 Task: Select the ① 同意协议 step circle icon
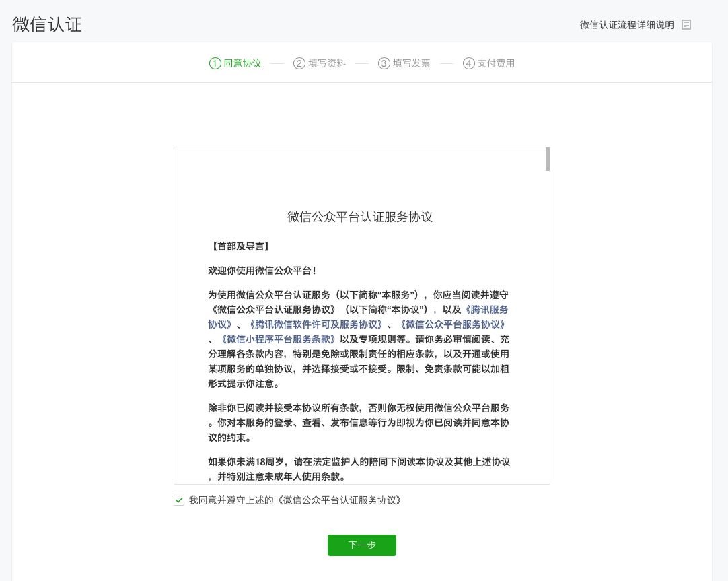pyautogui.click(x=214, y=63)
